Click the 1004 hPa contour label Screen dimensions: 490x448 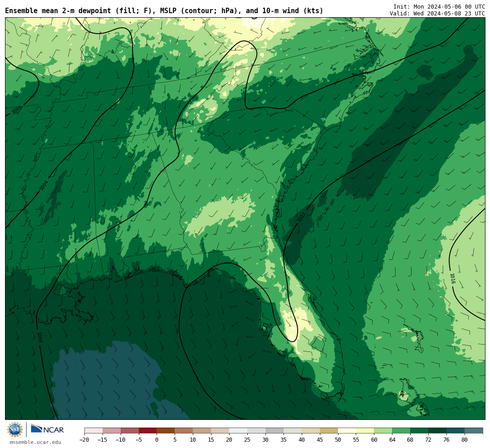[44, 185]
